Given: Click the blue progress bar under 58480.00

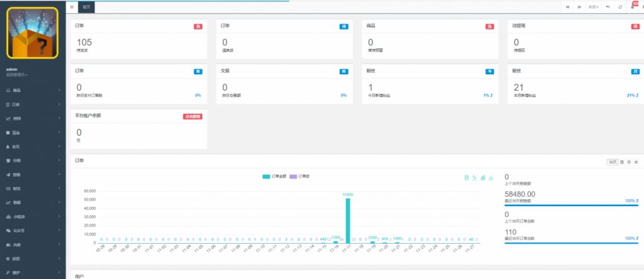Looking at the screenshot, I should pos(571,205).
